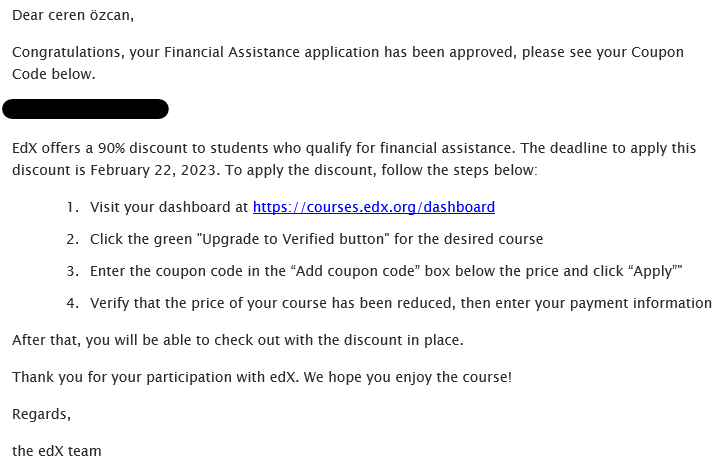Click the list number 3 marker

(x=72, y=271)
